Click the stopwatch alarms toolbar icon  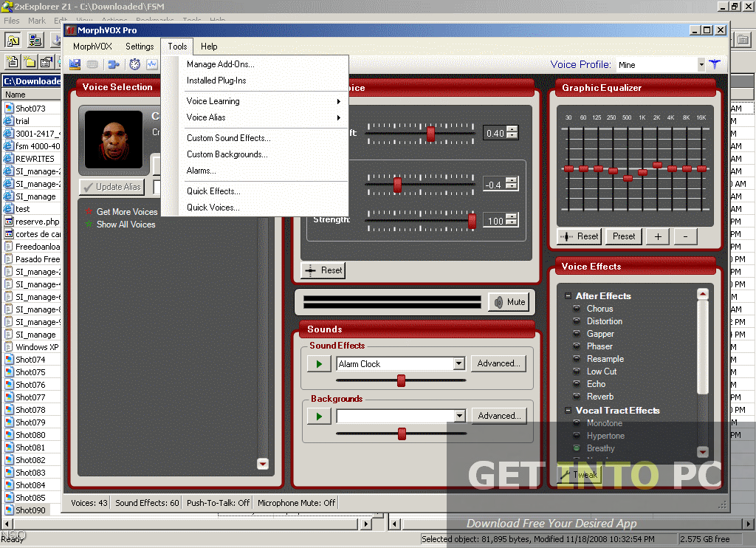click(x=134, y=64)
